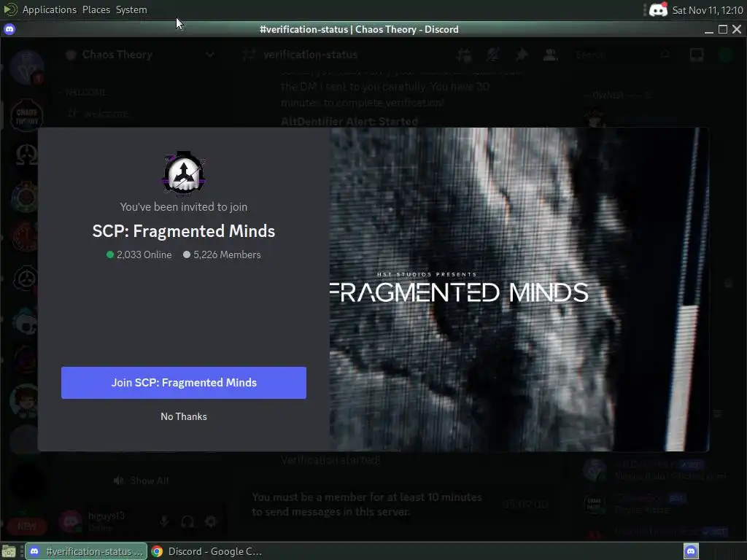This screenshot has width=747, height=560.
Task: Select the Chaos Theory server icon
Action: (x=26, y=115)
